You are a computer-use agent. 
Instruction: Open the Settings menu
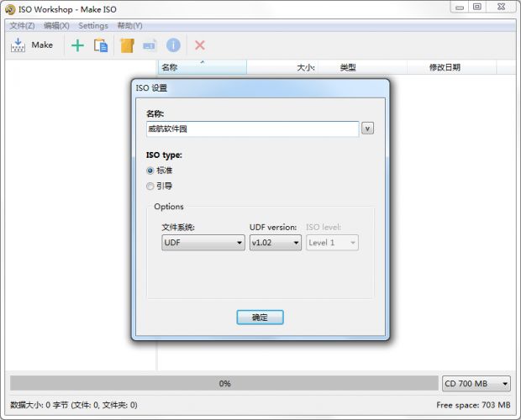(x=93, y=26)
